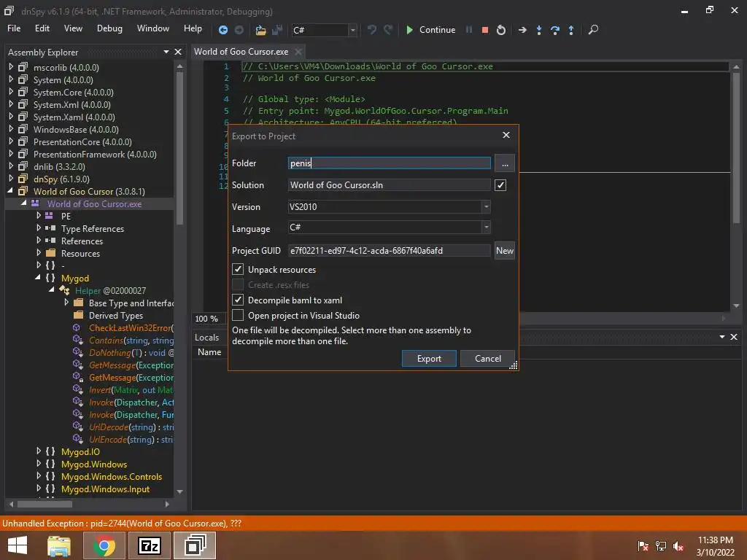Close the Assembly Explorer panel

(178, 52)
